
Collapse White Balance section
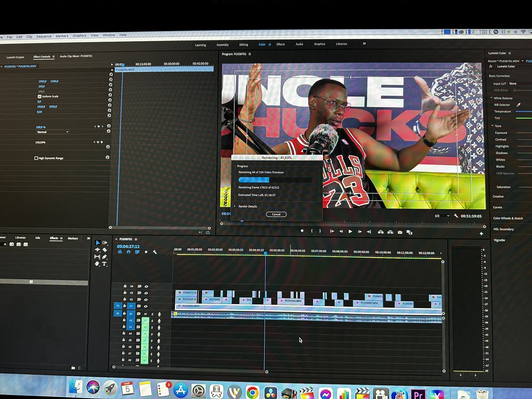tap(491, 98)
